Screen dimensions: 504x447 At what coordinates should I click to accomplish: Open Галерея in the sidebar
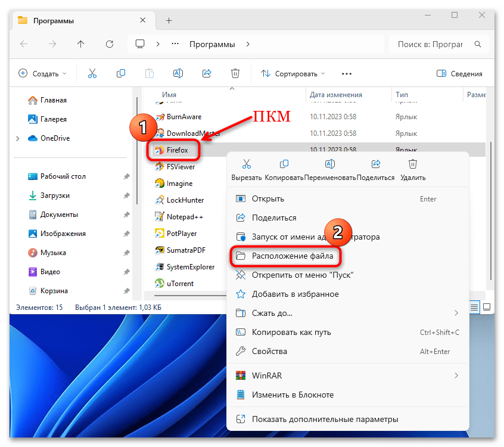pyautogui.click(x=47, y=119)
